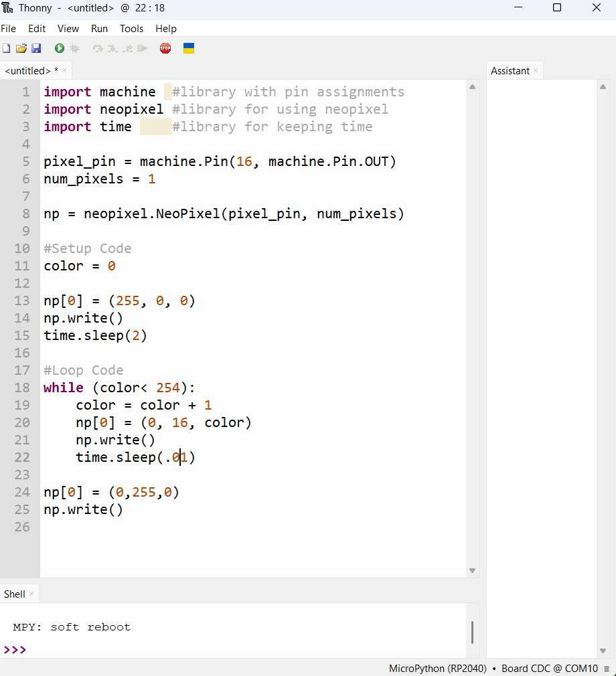Image resolution: width=616 pixels, height=676 pixels.
Task: Click 'time.sleep(.01)' line
Action: coord(135,457)
